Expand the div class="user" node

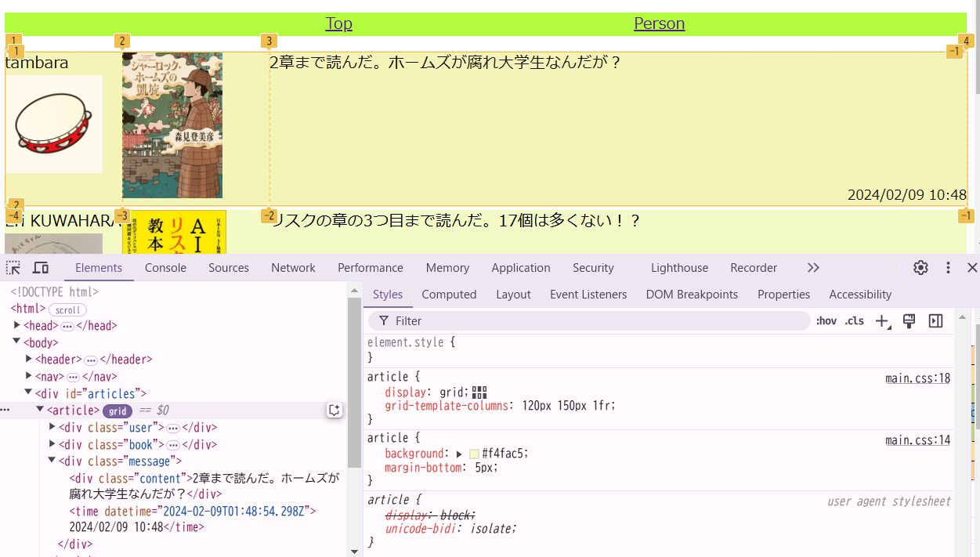(x=52, y=427)
